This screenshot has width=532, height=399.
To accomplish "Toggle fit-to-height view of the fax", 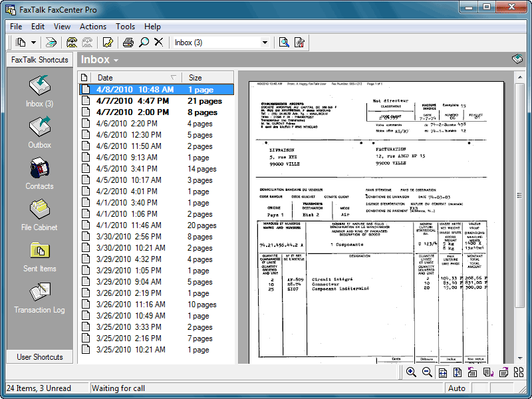I will pyautogui.click(x=458, y=372).
